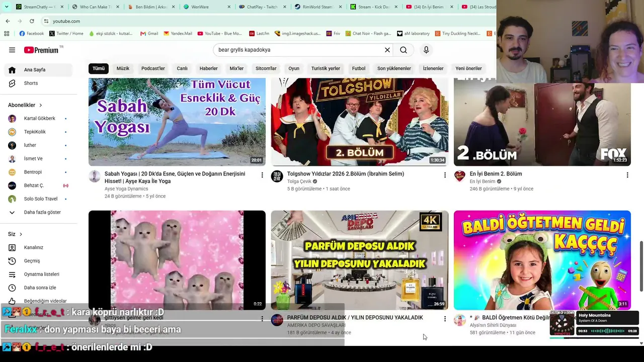Open the Gmail bookmark
Screen dimensions: 644x362
coord(149,34)
